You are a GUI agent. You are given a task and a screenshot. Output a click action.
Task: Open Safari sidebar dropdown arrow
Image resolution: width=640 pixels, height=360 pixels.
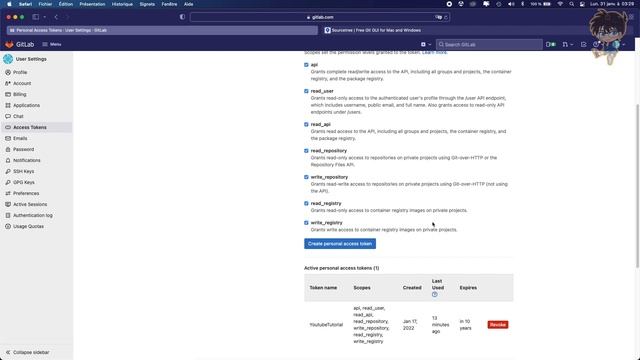(x=44, y=17)
